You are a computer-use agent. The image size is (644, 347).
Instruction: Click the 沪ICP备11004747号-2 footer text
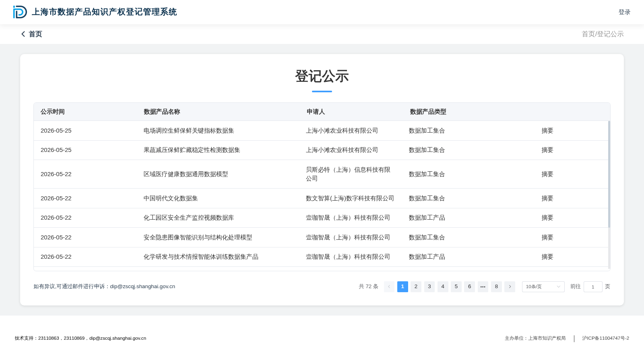pos(605,338)
